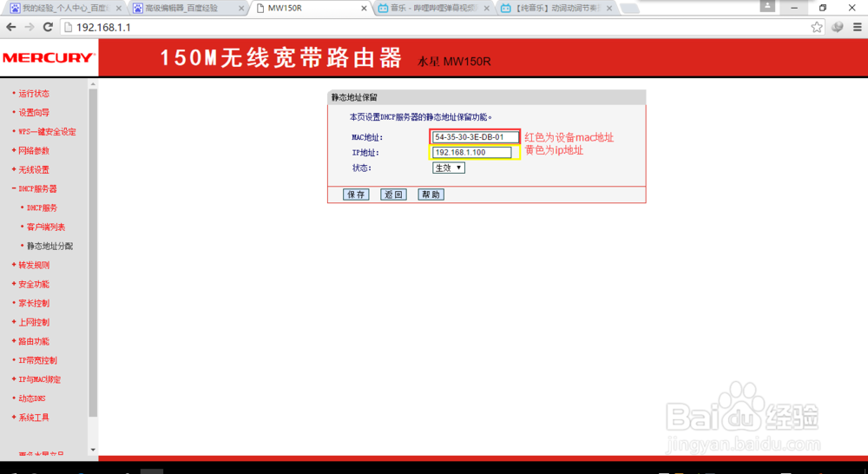Screen dimensions: 868x474
Task: Click the IP地址 input field
Action: pos(472,152)
